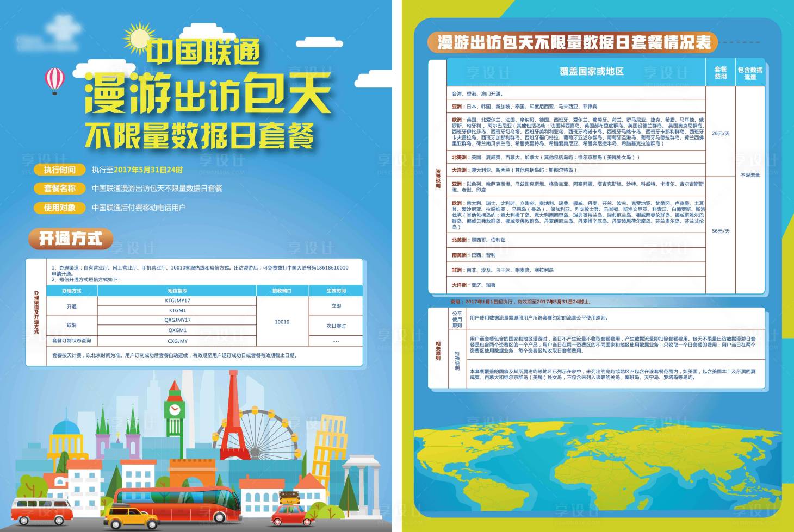The image size is (794, 532).
Task: Click the KTGJMY17 code cell
Action: pos(177,301)
